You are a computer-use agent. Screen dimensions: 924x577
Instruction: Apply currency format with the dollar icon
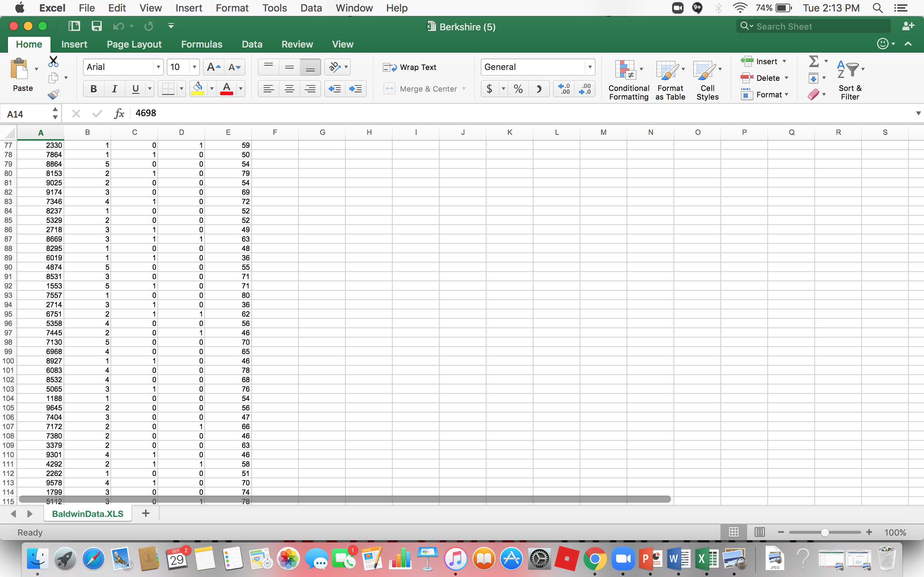click(x=489, y=89)
